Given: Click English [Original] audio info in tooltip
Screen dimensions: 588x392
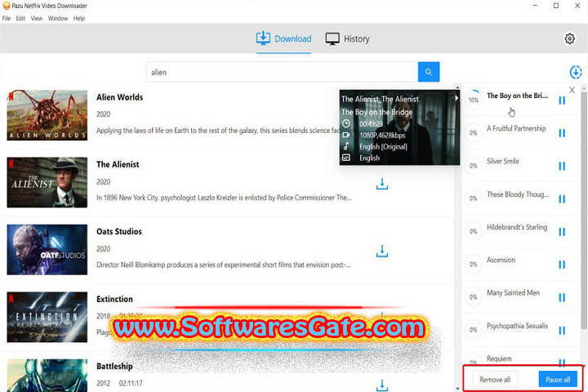Looking at the screenshot, I should 383,147.
